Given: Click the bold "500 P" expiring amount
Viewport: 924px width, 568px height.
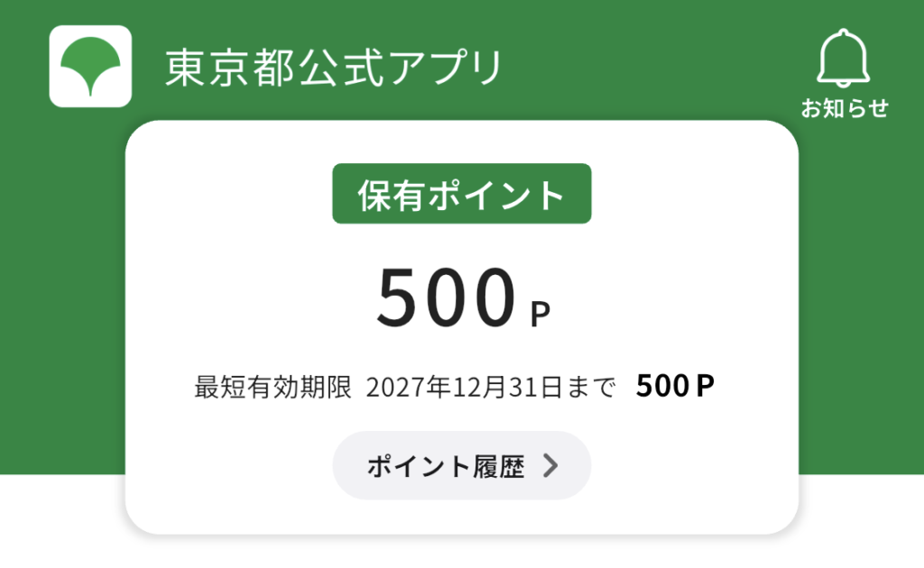Looking at the screenshot, I should pyautogui.click(x=675, y=387).
